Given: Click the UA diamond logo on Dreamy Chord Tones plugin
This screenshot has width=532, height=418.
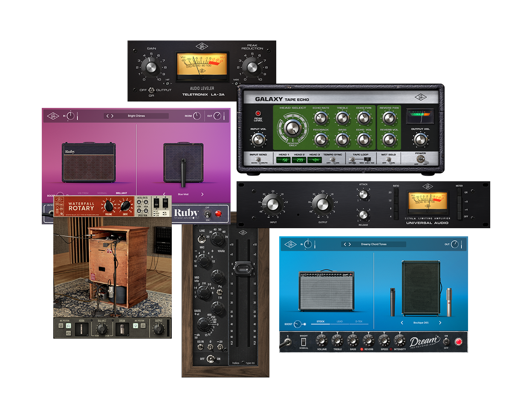Looking at the screenshot, I should (x=290, y=244).
